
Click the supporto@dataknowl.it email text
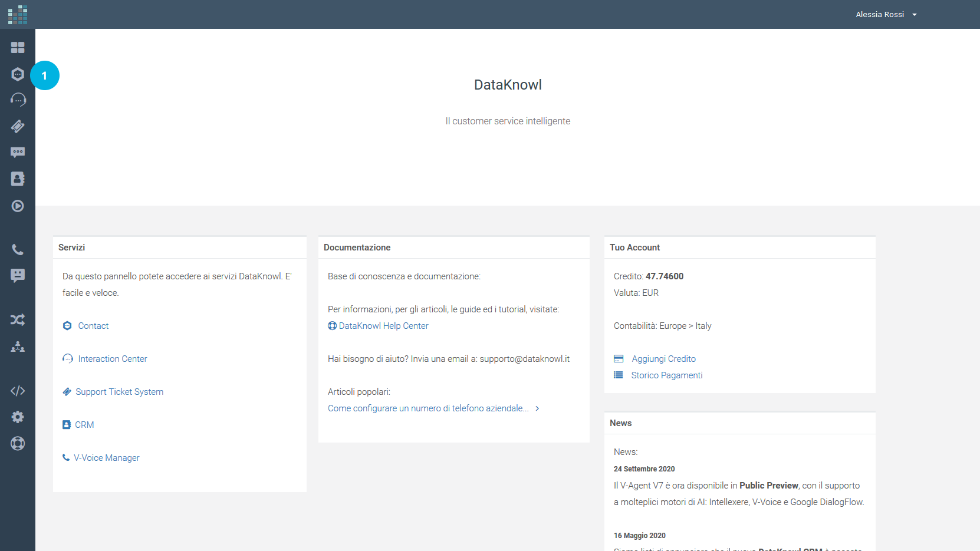pyautogui.click(x=525, y=359)
